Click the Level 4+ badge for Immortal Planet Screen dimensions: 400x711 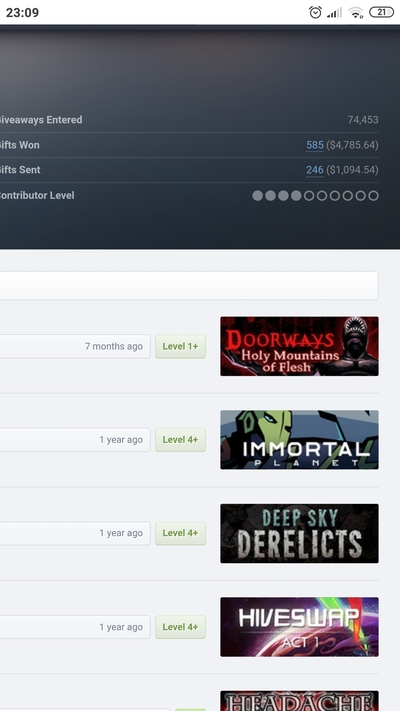pyautogui.click(x=180, y=440)
